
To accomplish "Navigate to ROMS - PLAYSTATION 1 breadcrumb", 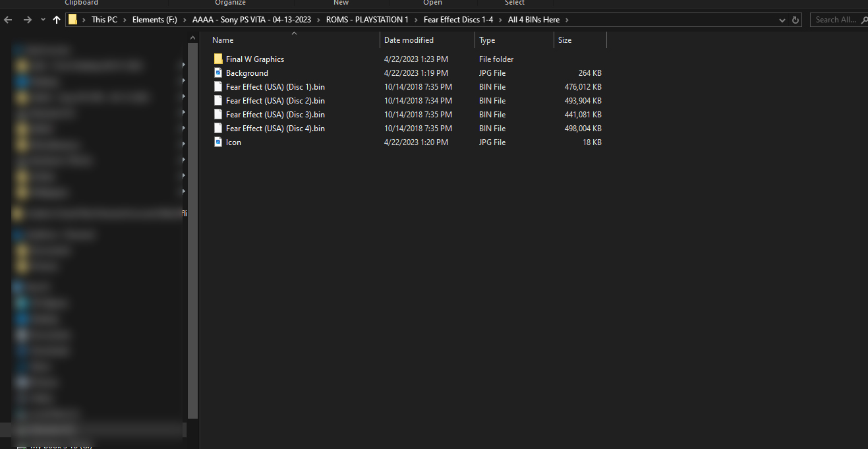I will click(x=367, y=20).
